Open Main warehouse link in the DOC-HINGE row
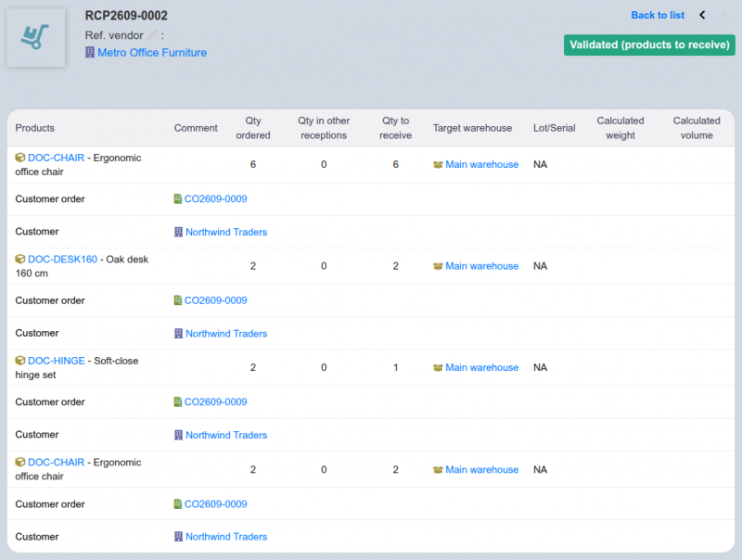The height and width of the screenshot is (560, 742). (x=481, y=367)
